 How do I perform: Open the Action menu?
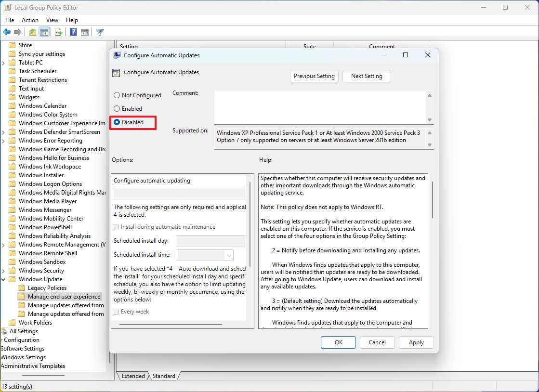[30, 20]
